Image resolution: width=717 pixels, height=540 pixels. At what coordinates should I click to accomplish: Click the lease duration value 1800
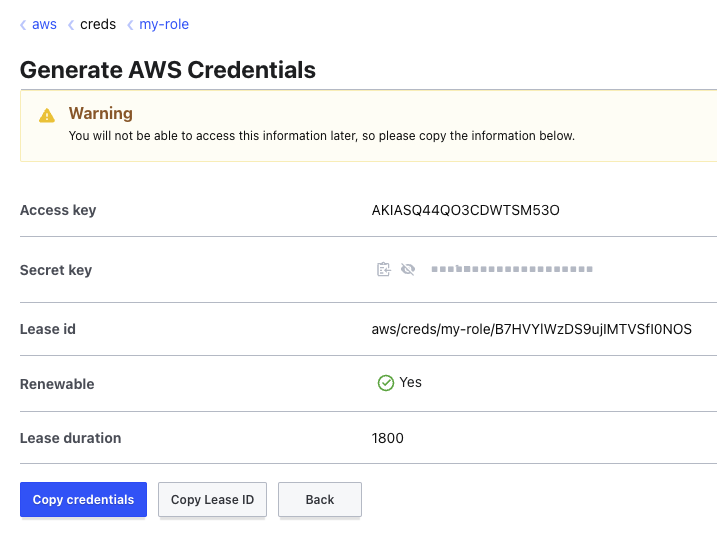(x=388, y=438)
